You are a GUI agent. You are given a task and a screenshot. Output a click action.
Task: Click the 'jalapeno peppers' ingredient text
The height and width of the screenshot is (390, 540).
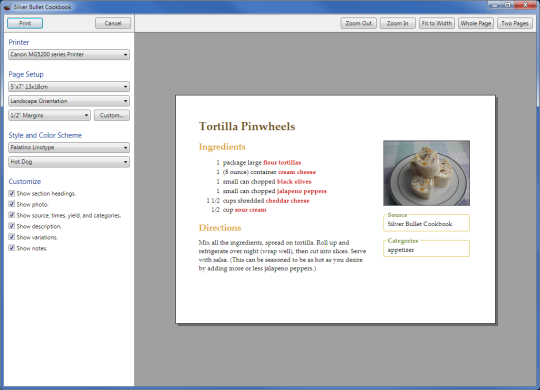[302, 191]
